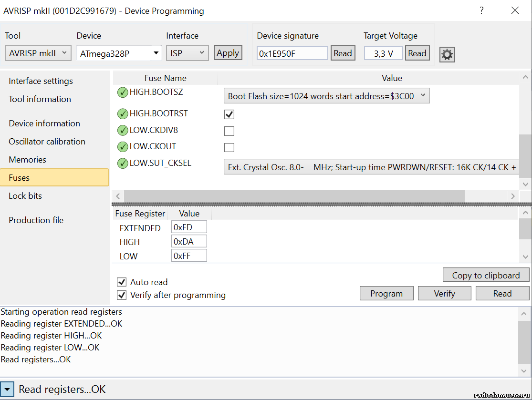Select log line 'Reading register LOW...OK'
Viewport: 532px width, 400px height.
[50, 348]
